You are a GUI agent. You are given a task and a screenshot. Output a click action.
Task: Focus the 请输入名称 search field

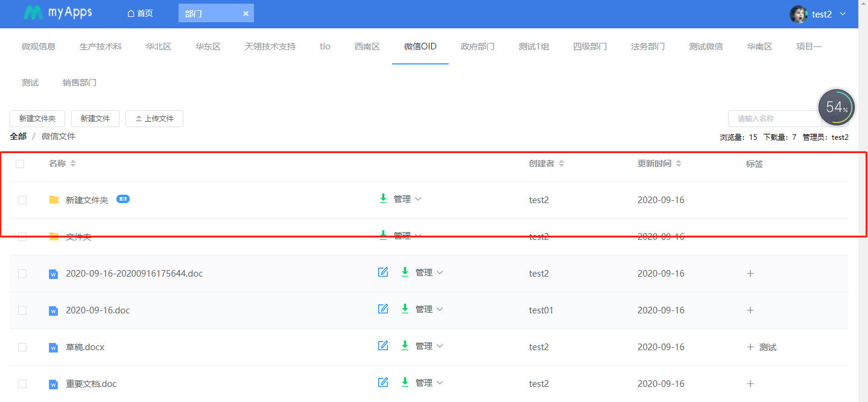point(774,119)
